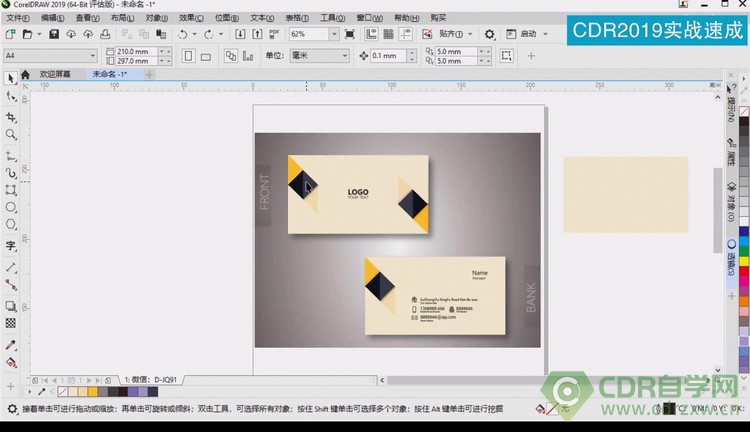Set page to landscape orientation

(206, 56)
